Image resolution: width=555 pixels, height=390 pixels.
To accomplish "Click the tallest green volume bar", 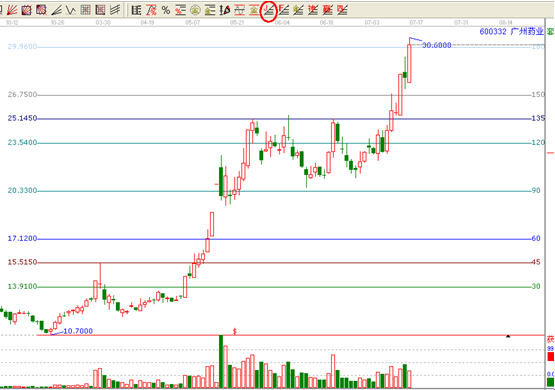I will coord(221,361).
